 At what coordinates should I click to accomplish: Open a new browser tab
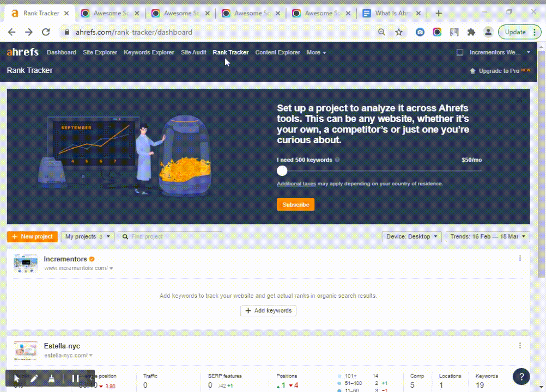pyautogui.click(x=439, y=13)
